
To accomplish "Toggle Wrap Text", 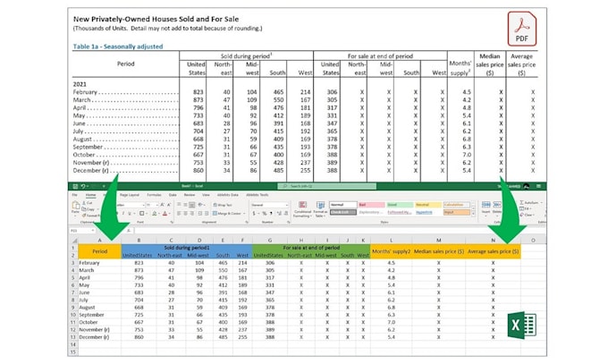I will click(222, 205).
